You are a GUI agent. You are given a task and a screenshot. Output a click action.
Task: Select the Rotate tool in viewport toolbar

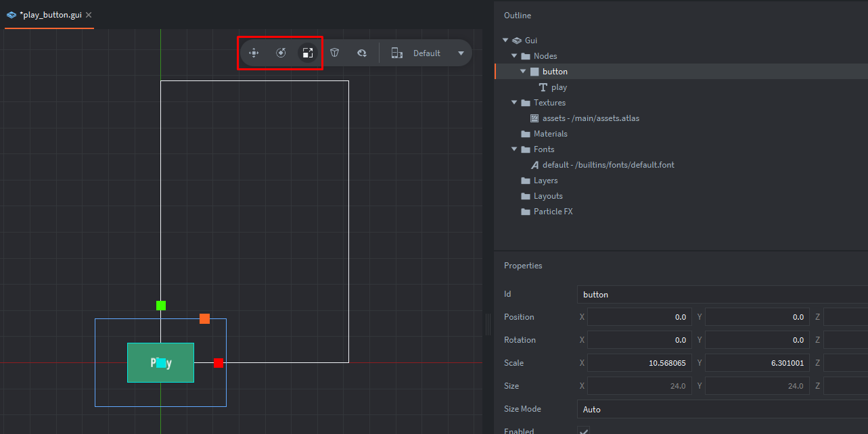click(x=281, y=53)
